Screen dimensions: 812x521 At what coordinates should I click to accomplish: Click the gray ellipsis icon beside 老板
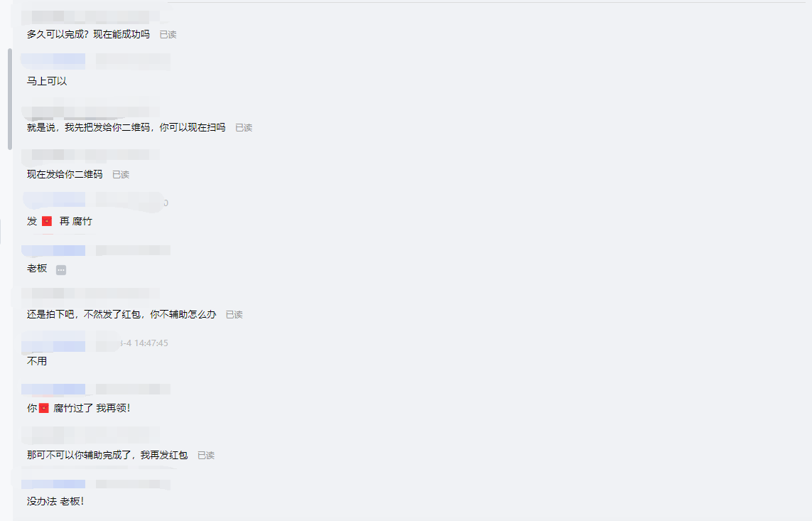pyautogui.click(x=61, y=270)
